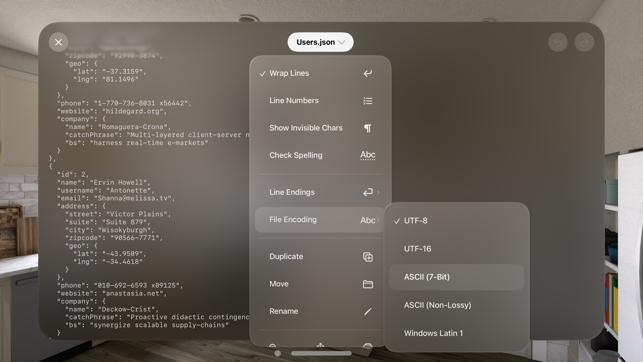Select UTF-8 encoding
The width and height of the screenshot is (643, 362).
tap(456, 221)
